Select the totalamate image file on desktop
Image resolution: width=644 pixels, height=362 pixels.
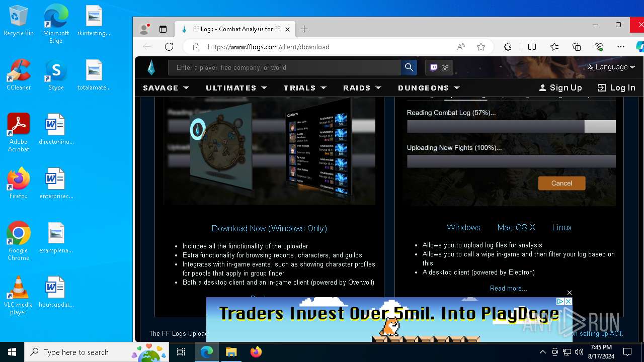[94, 75]
